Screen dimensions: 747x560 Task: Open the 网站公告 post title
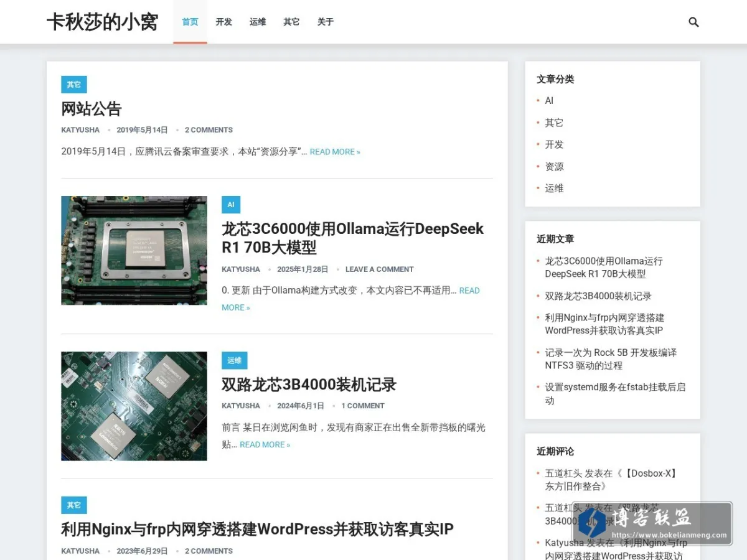(92, 109)
